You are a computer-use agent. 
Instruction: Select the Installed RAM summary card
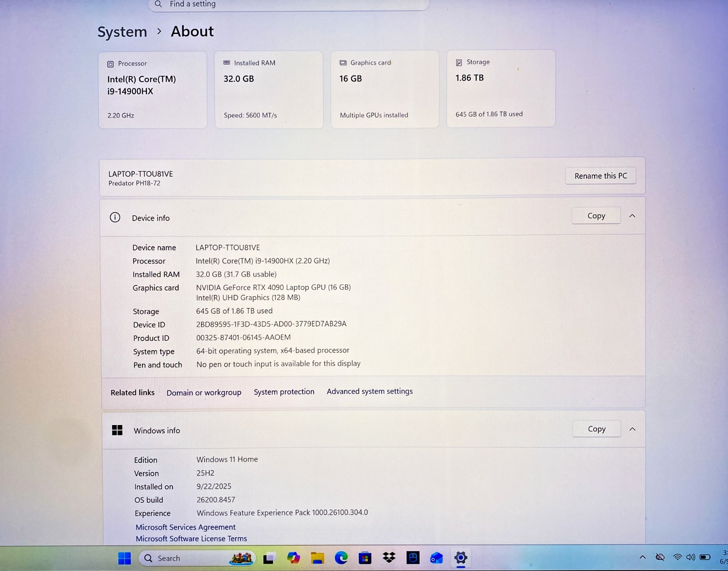269,90
